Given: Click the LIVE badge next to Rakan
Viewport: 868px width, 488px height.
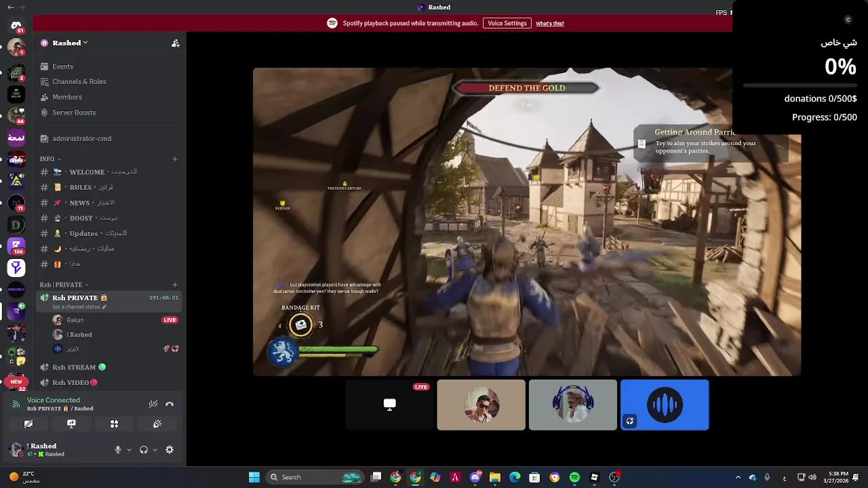Looking at the screenshot, I should click(x=170, y=320).
